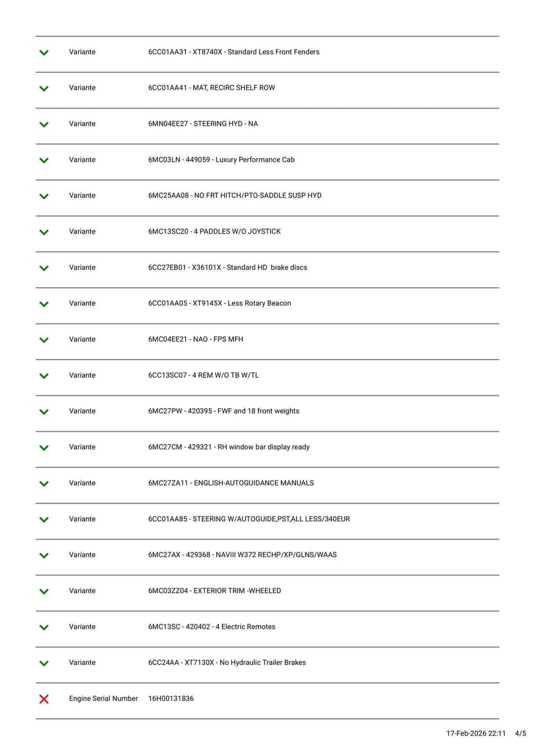
Task: Click the green check beside Less Rotary Beacon
Action: coord(44,303)
